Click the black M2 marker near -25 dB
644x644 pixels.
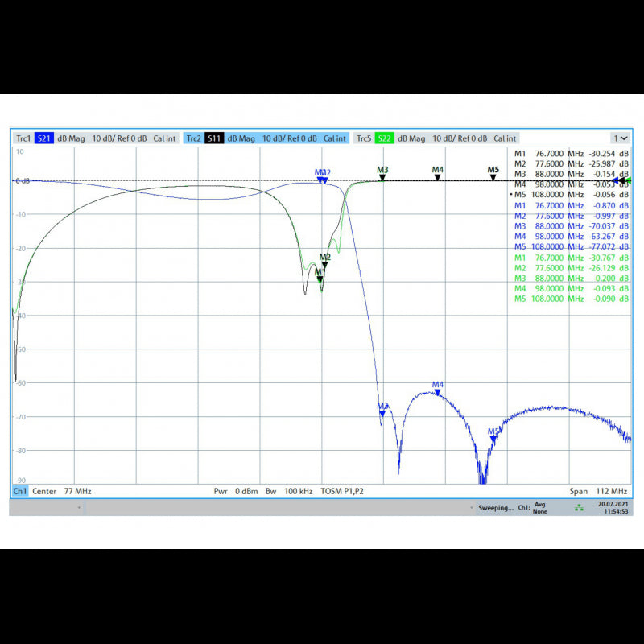pyautogui.click(x=325, y=264)
